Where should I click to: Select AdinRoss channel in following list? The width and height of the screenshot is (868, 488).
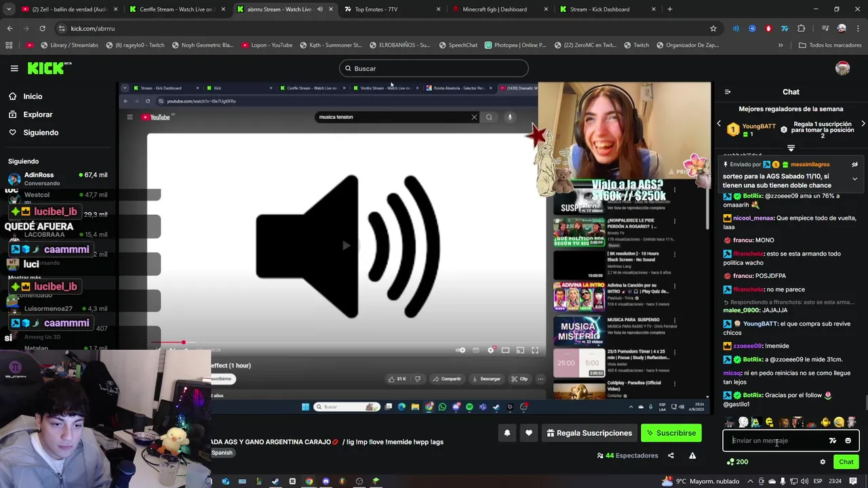(x=58, y=178)
